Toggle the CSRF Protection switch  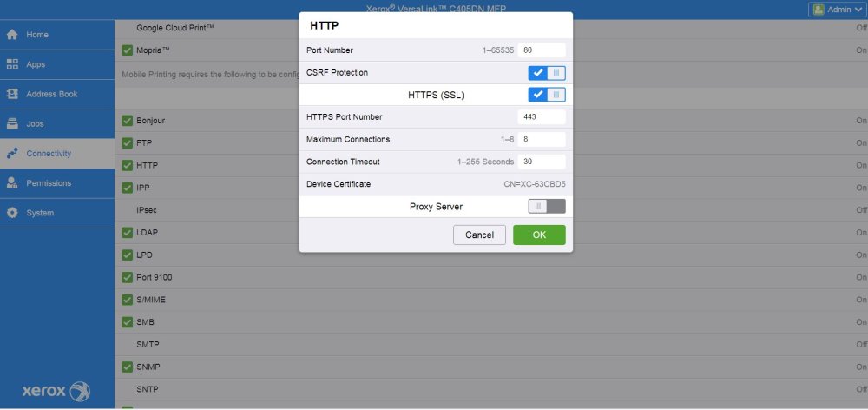pos(546,73)
